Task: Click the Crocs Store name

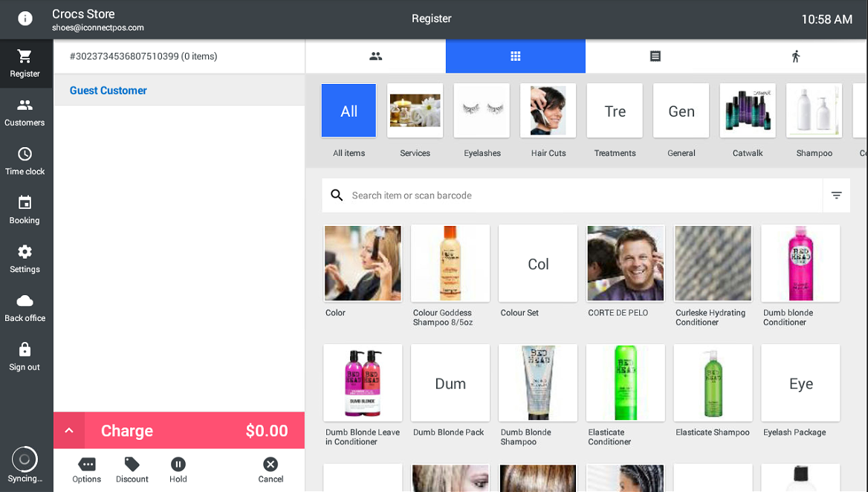Action: pos(83,14)
